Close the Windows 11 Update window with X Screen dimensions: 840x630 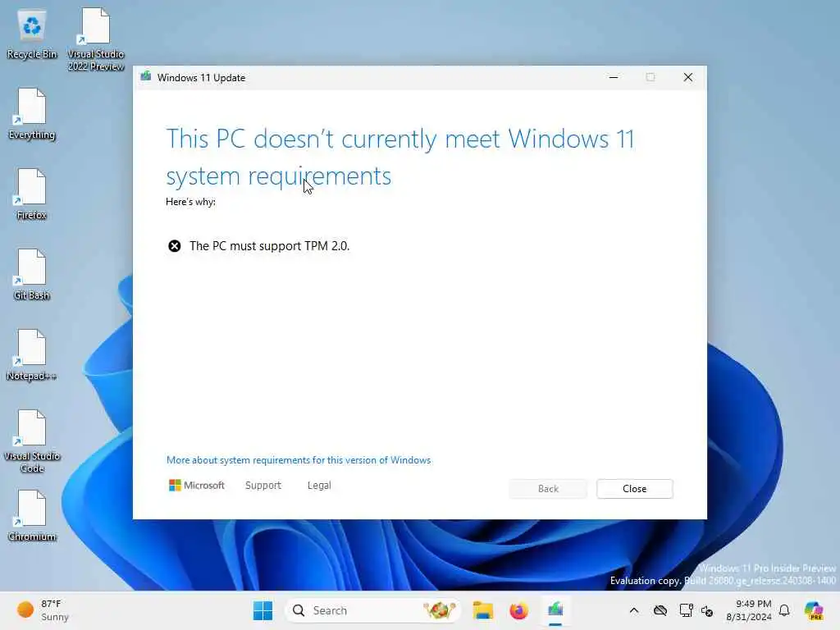click(688, 77)
